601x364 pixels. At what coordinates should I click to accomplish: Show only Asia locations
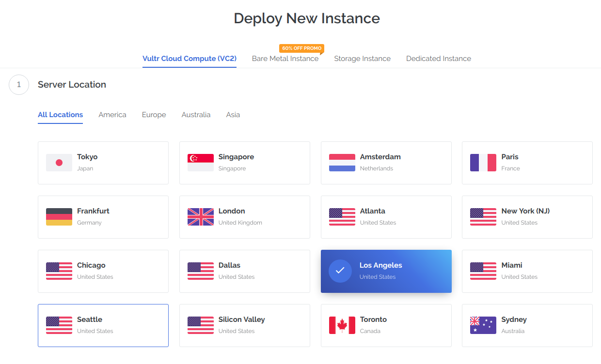(x=233, y=115)
